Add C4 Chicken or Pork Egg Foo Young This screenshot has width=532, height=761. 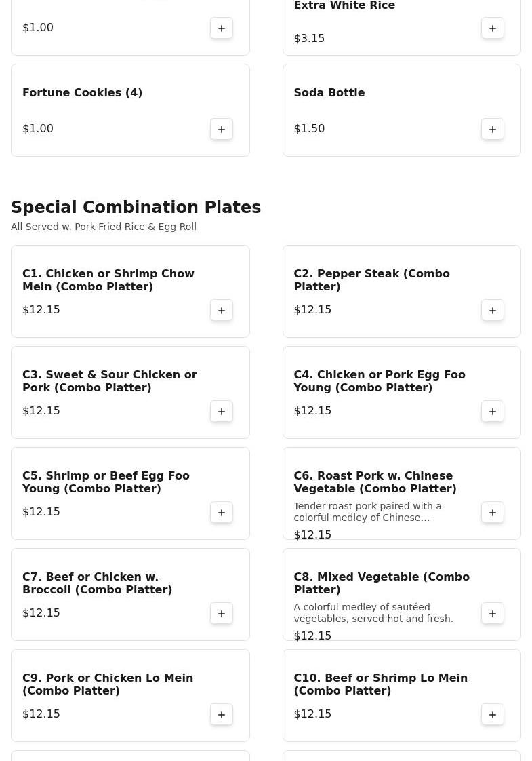(x=493, y=411)
